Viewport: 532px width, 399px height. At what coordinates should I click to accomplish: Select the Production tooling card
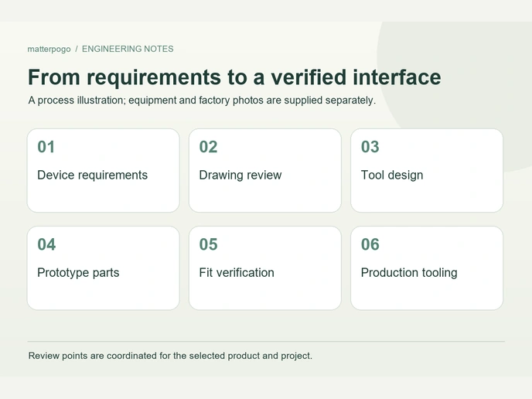click(x=427, y=268)
